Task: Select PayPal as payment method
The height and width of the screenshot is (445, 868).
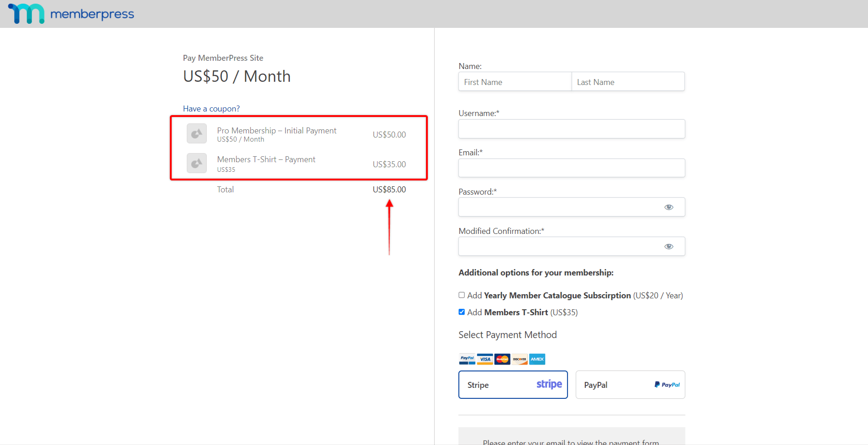Action: (630, 385)
